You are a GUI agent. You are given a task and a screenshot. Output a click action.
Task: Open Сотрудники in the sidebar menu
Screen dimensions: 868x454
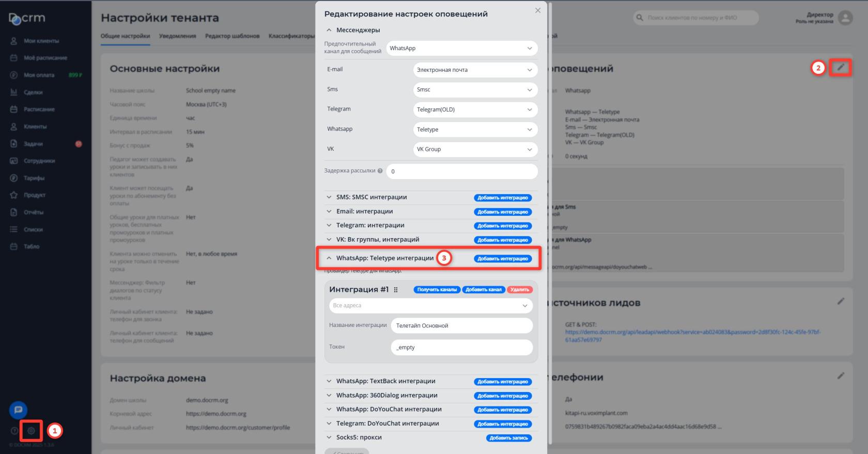[39, 161]
